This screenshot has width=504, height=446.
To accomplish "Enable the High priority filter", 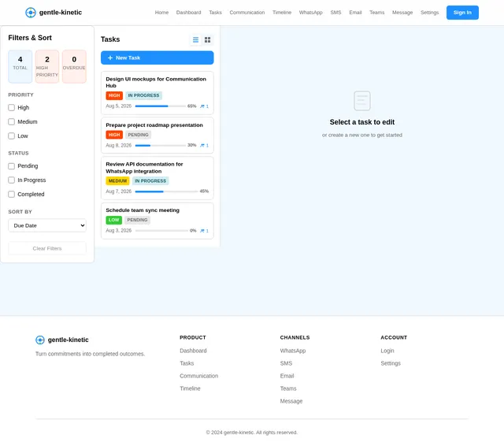I will point(12,107).
